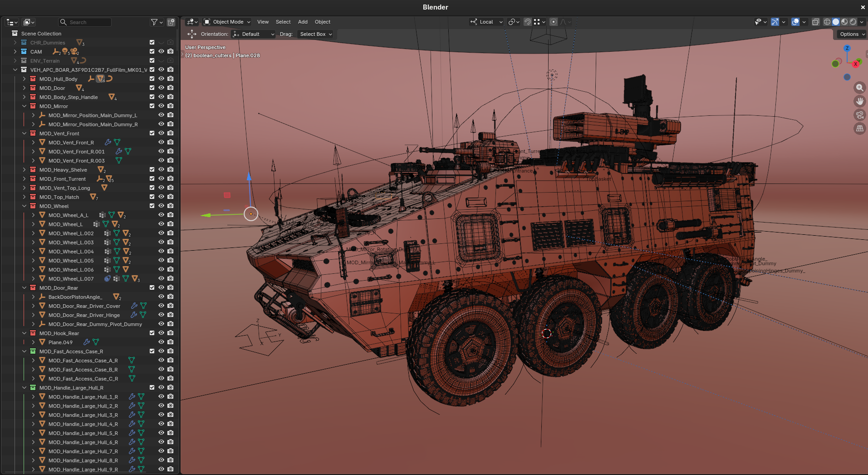868x475 pixels.
Task: Toggle the snap magnet icon
Action: pos(527,22)
